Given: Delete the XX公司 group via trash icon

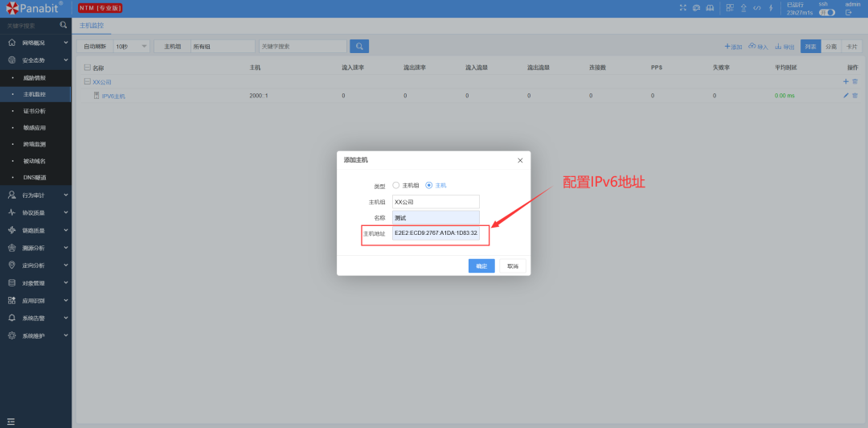Looking at the screenshot, I should point(854,81).
